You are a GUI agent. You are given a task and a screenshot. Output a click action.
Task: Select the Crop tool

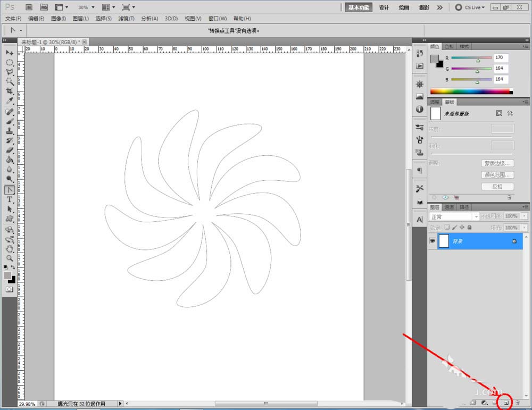click(x=10, y=91)
